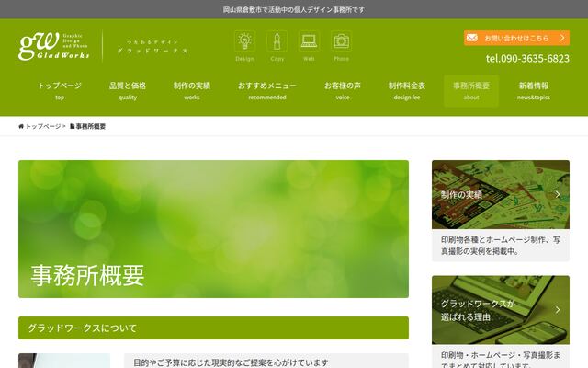Click the home icon in breadcrumb
Screen dimensions: 588x368
21,127
